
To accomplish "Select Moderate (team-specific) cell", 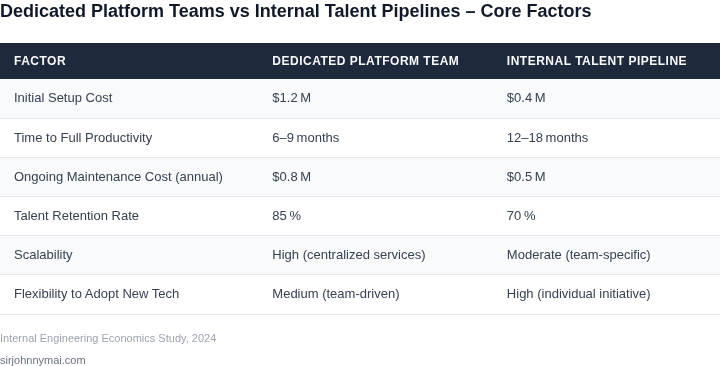I will pos(579,255).
